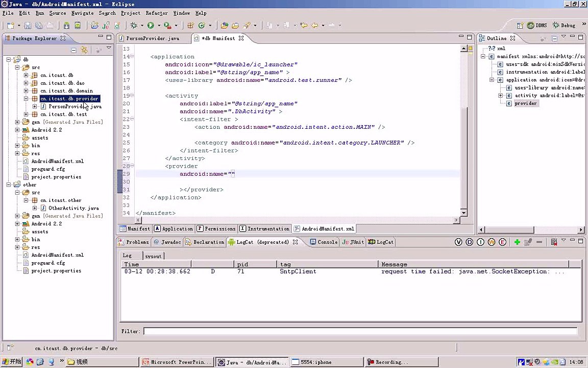
Task: Open the DDMS perspective
Action: [x=537, y=25]
